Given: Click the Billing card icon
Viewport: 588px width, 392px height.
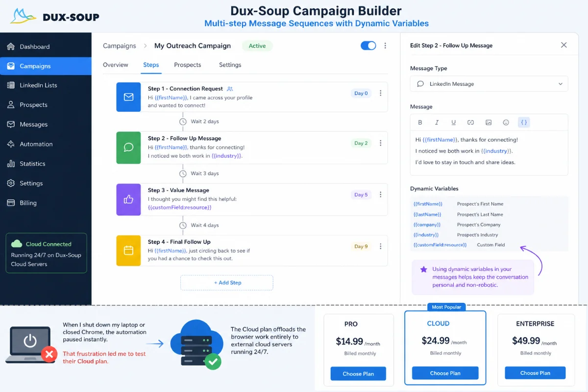Looking at the screenshot, I should click(11, 203).
